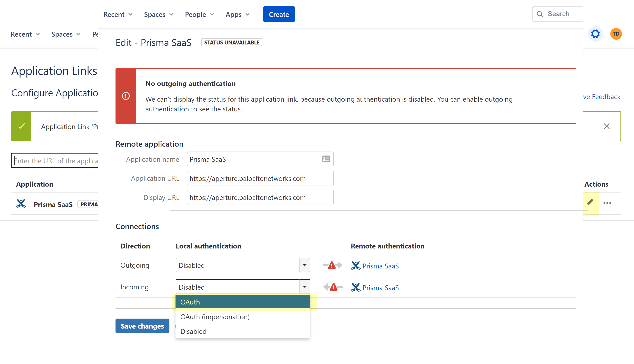Click the Application URL input field

[x=260, y=178]
